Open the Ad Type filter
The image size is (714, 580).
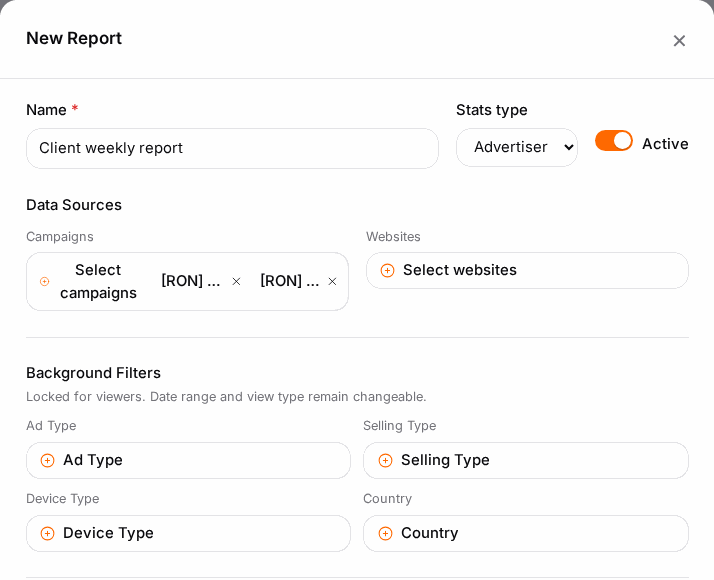click(x=188, y=460)
